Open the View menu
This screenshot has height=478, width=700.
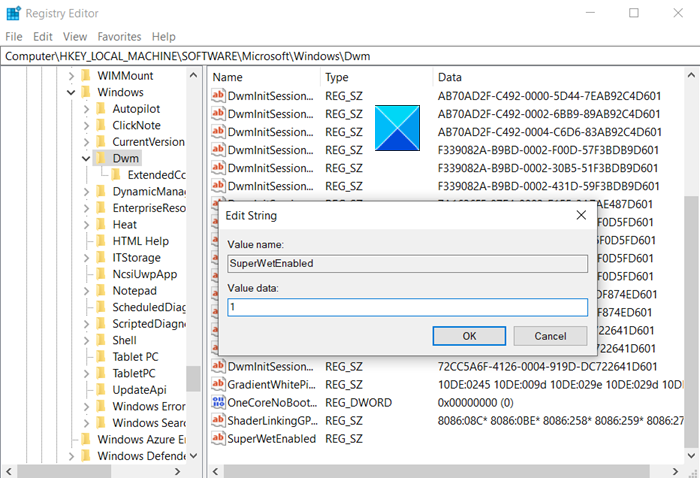(75, 37)
